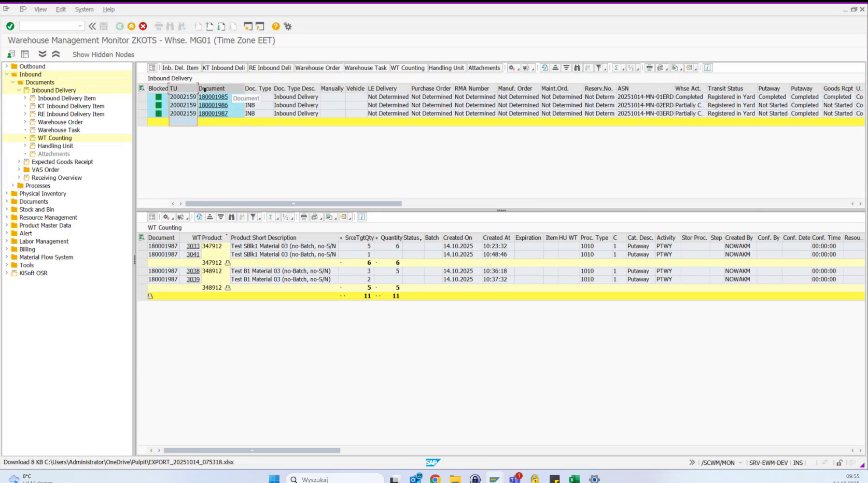Click Show Hidden Nodes
Screen dimensions: 868x483
(x=103, y=54)
